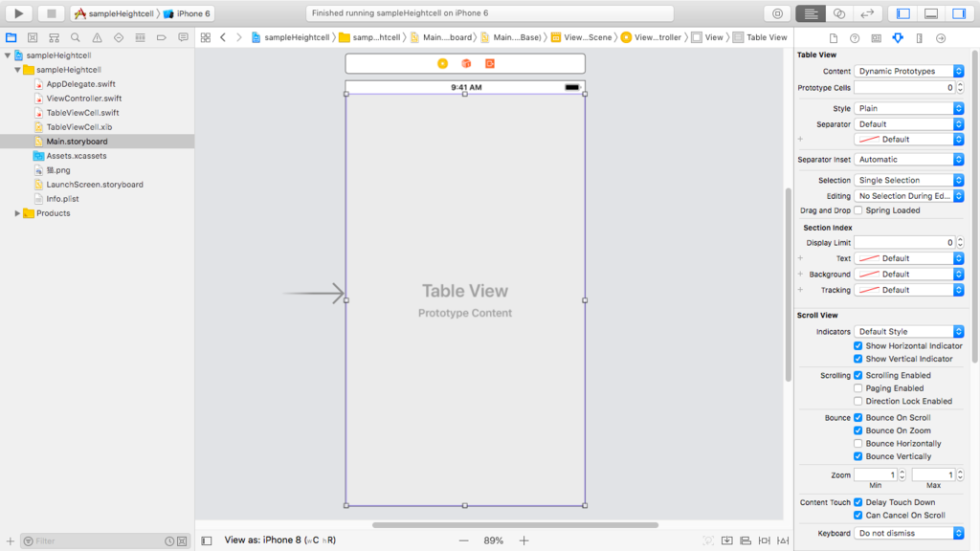Show the Standard editor
The image size is (980, 551).
coord(811,13)
